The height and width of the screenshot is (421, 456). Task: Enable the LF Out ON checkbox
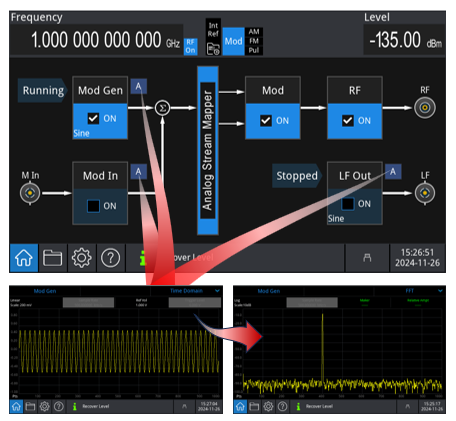pyautogui.click(x=348, y=204)
